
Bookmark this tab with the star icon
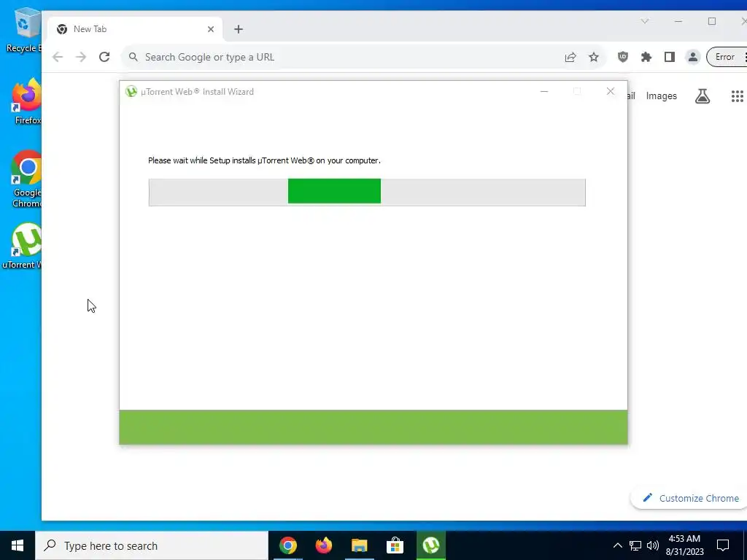point(594,57)
